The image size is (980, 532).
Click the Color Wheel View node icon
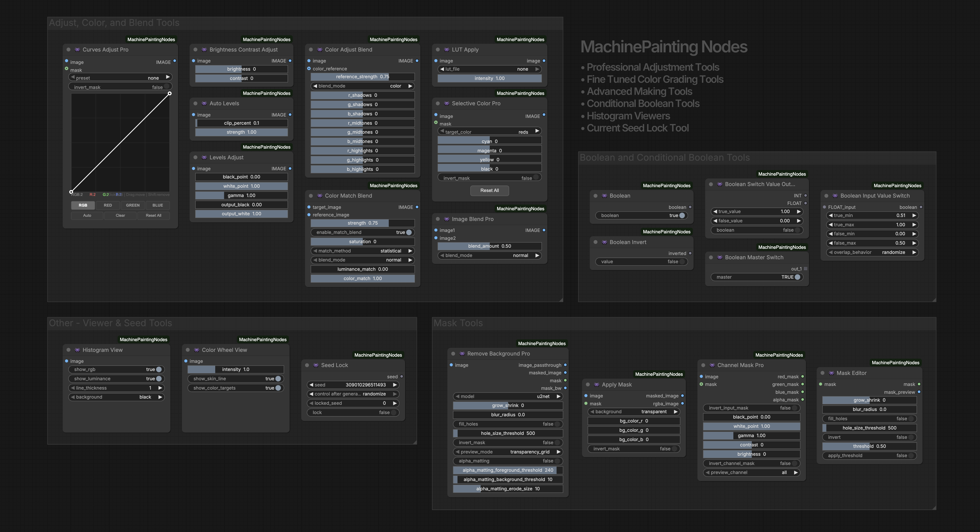[197, 350]
